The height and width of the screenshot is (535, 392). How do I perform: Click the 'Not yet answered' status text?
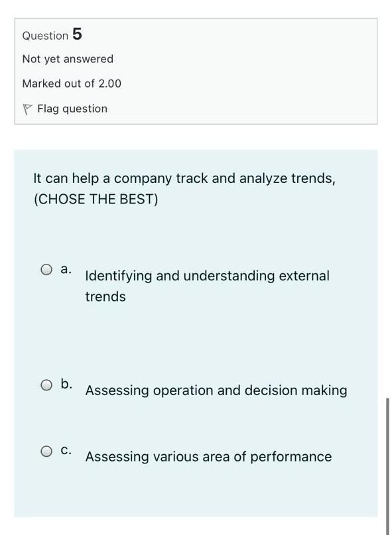tap(67, 59)
